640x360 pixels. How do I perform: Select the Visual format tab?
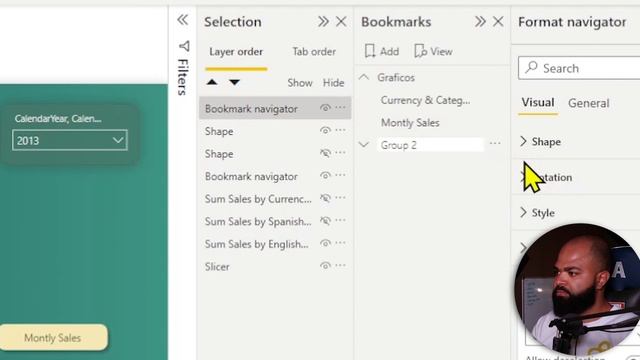tap(538, 102)
